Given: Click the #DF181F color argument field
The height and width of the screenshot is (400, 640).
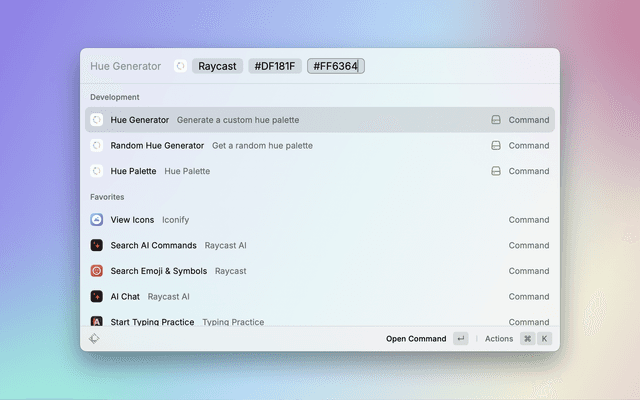Looking at the screenshot, I should pos(274,66).
